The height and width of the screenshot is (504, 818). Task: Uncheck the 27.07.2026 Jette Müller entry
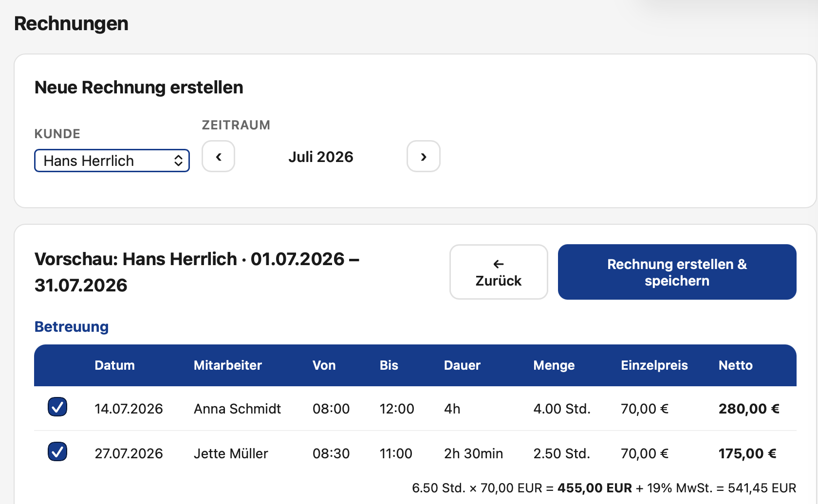click(57, 451)
